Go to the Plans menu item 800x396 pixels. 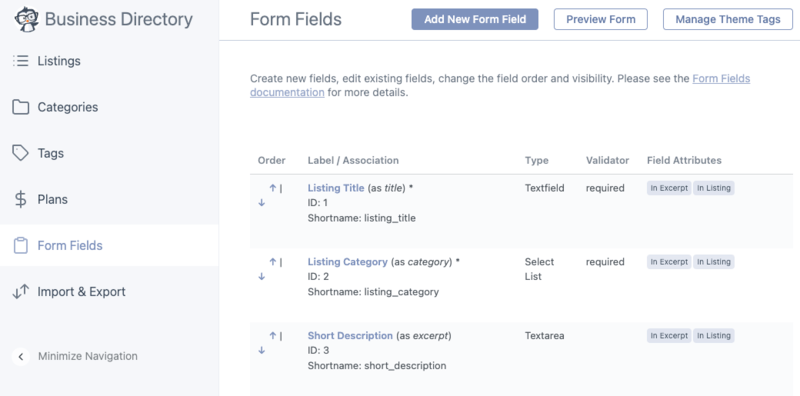pos(53,200)
